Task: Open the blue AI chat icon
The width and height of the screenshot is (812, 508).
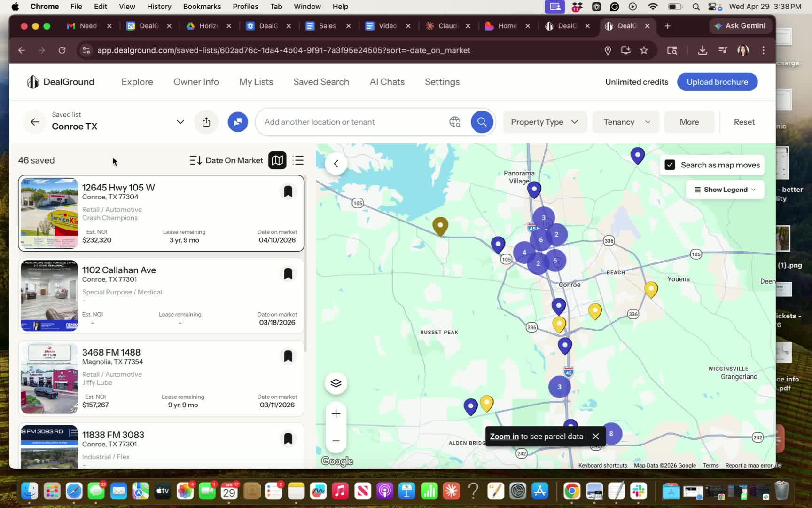Action: (x=238, y=122)
